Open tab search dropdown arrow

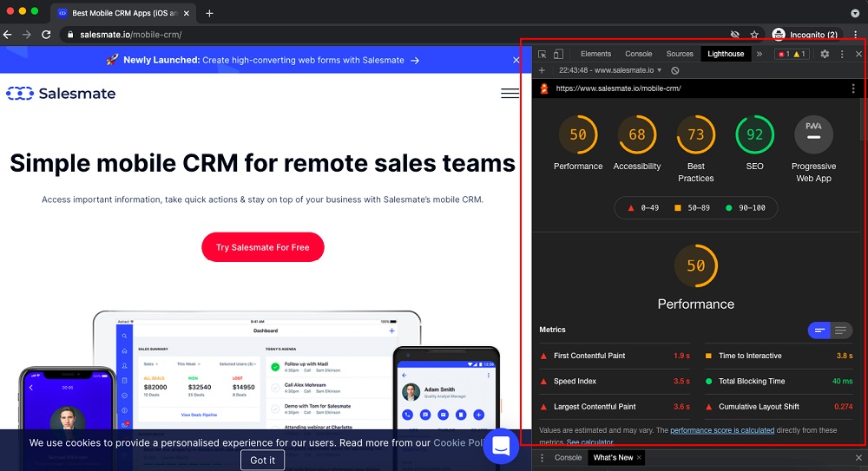(x=855, y=13)
